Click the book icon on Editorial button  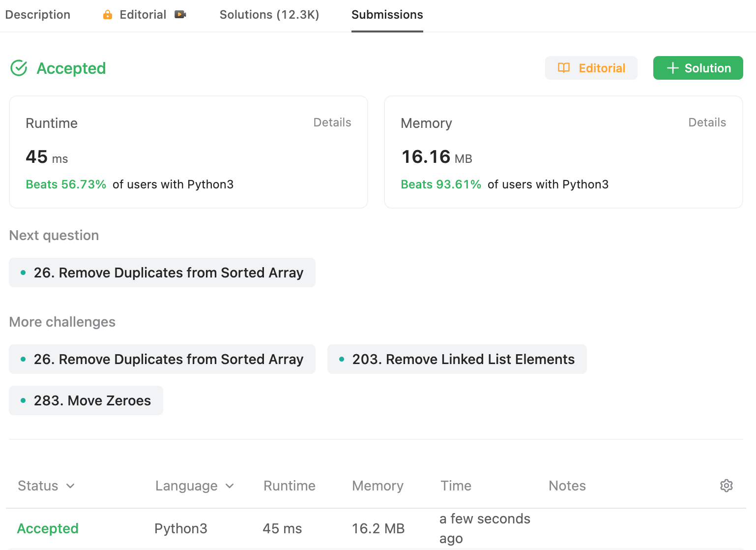pyautogui.click(x=564, y=68)
